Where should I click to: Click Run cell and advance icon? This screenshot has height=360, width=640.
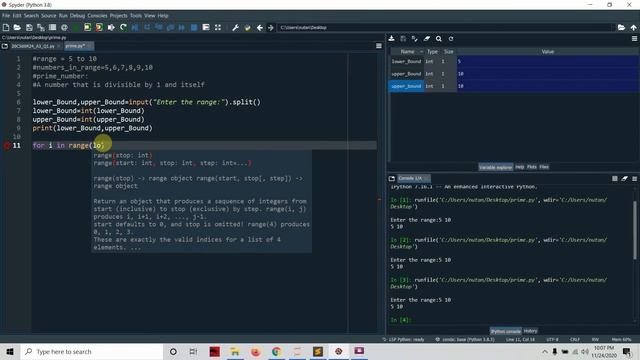[x=99, y=27]
